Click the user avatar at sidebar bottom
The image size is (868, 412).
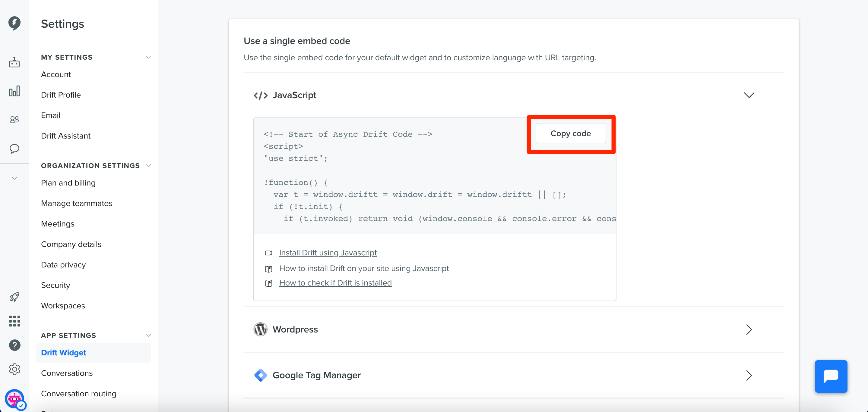[15, 399]
